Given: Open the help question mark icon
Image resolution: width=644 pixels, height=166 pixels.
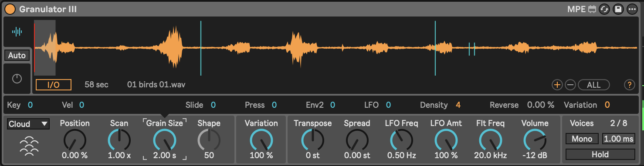Looking at the screenshot, I should [630, 85].
